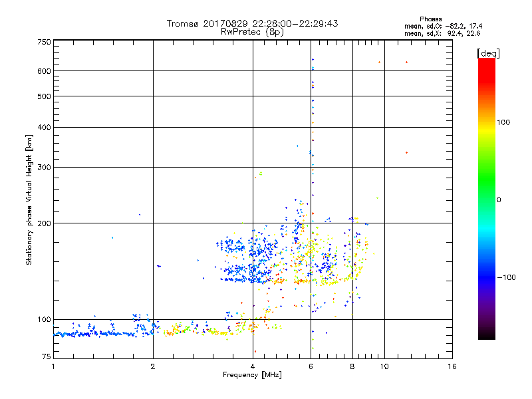Image resolution: width=532 pixels, height=399 pixels.
Task: Click the isolated red data point at 330 km
Action: click(x=406, y=153)
